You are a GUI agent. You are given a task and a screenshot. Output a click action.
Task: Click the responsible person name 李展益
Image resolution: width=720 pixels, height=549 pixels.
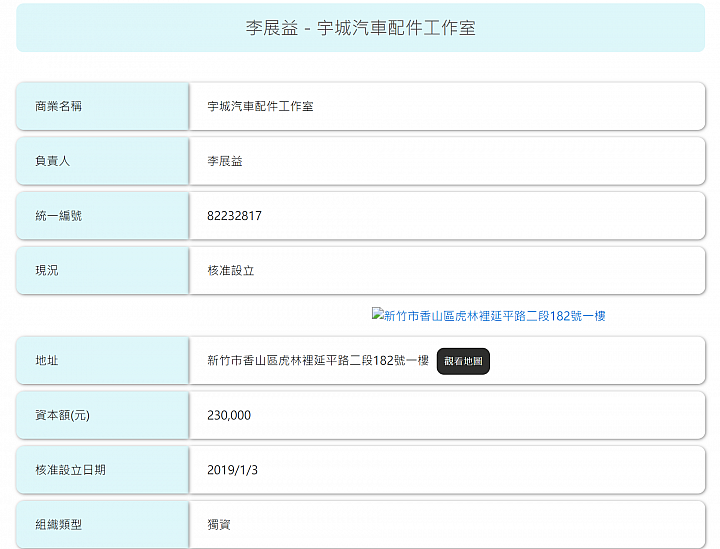tap(225, 161)
